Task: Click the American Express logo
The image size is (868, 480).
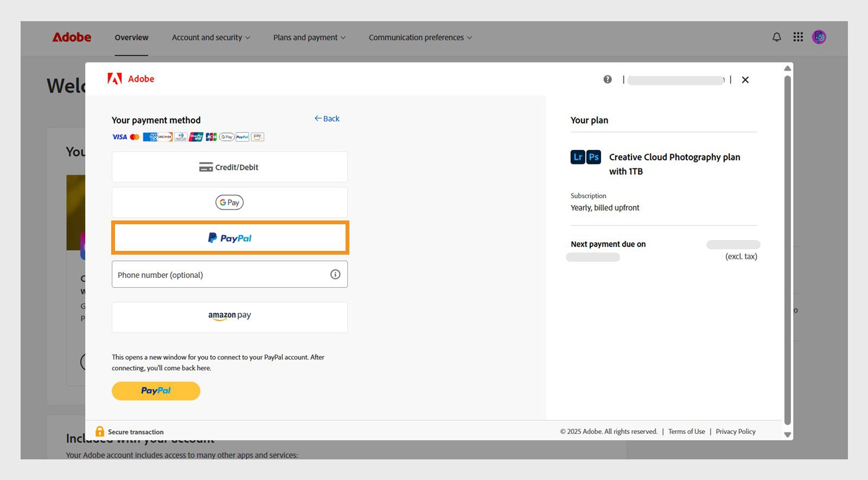Action: [150, 137]
